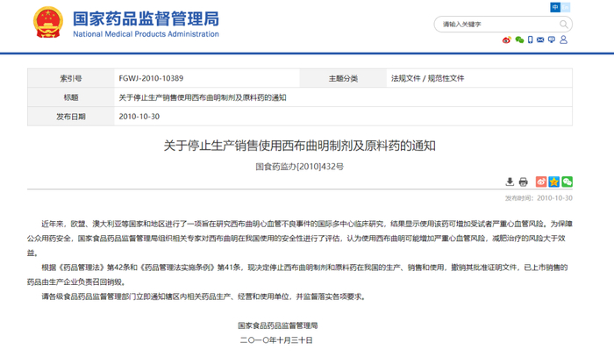Image resolution: width=614 pixels, height=364 pixels.
Task: Switch language to 中 (Chinese)
Action: [555, 7]
